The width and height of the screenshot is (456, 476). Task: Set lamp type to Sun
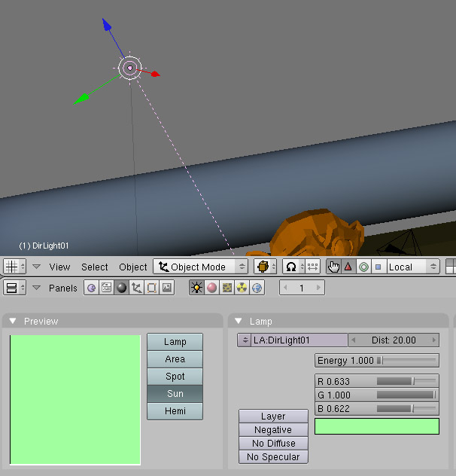(x=175, y=394)
